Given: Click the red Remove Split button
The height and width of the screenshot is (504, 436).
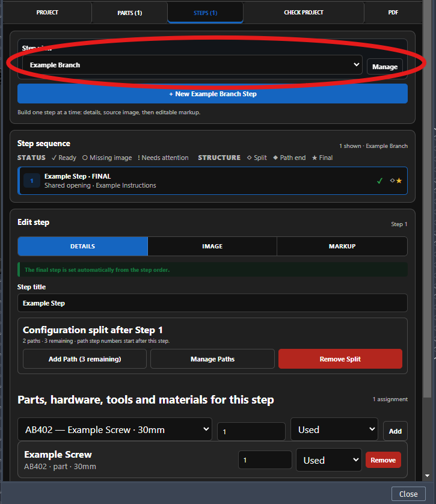Looking at the screenshot, I should 340,358.
